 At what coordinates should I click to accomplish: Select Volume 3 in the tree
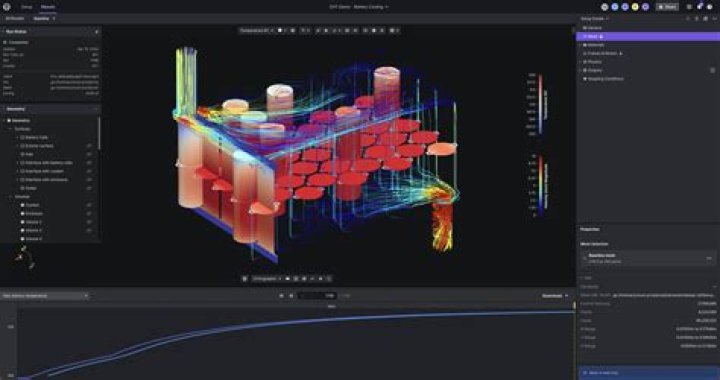[x=34, y=230]
